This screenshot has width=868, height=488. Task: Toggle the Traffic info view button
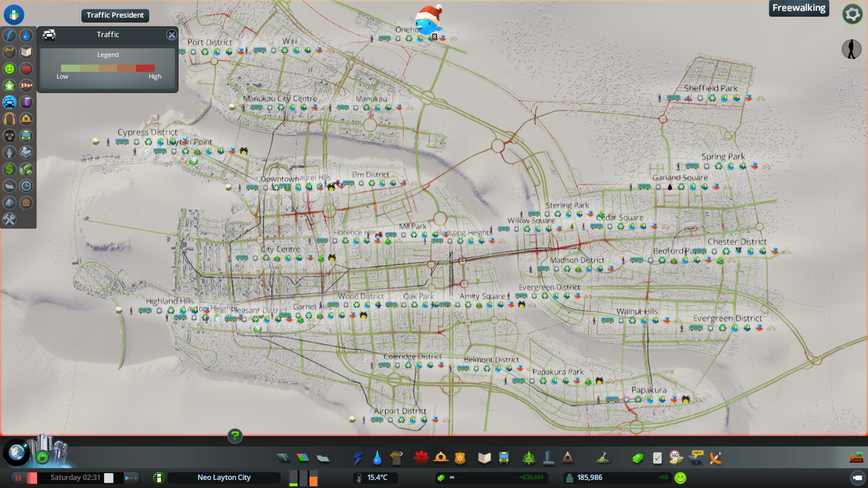9,102
